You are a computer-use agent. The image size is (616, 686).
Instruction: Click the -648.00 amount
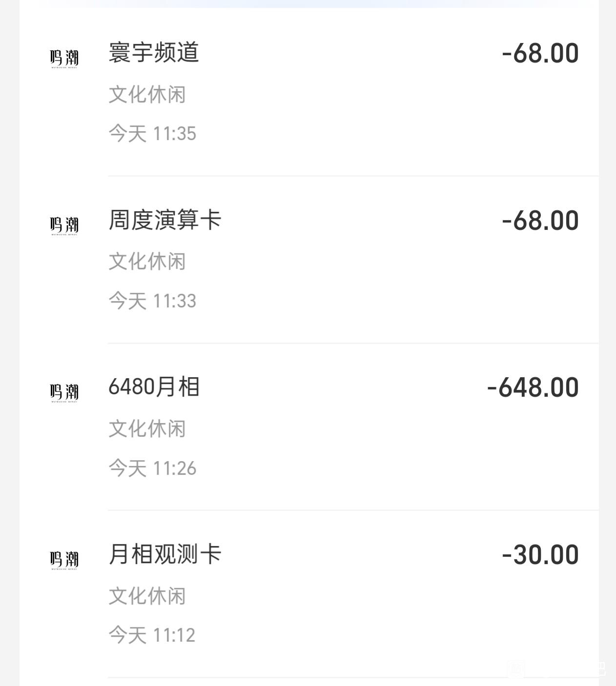(533, 388)
